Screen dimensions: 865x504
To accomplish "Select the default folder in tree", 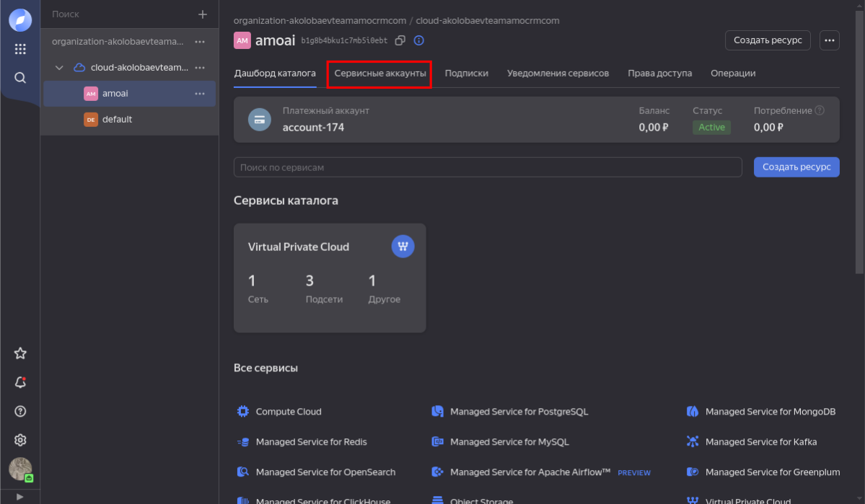I will point(117,120).
